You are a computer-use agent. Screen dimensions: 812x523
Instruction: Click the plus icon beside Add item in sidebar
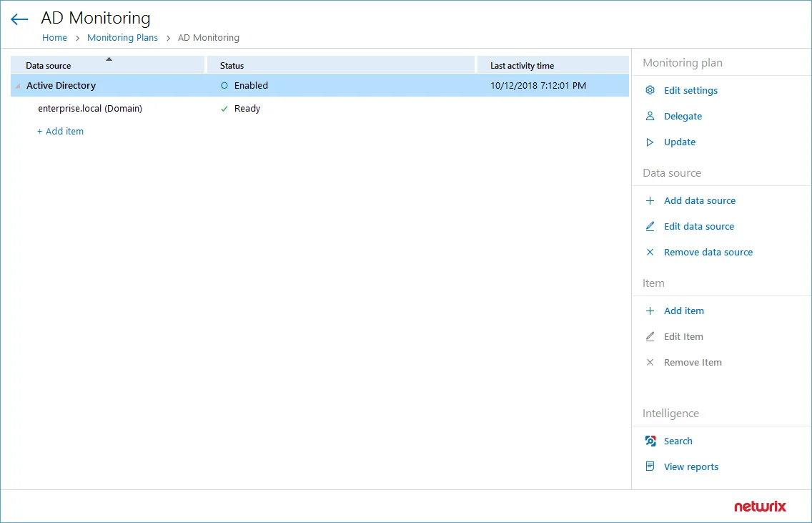pyautogui.click(x=650, y=311)
